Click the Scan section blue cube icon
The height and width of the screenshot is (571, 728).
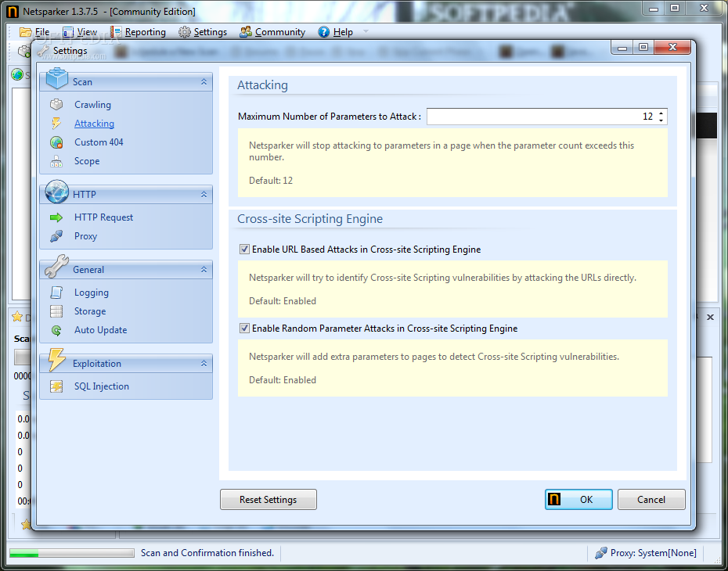pos(57,78)
